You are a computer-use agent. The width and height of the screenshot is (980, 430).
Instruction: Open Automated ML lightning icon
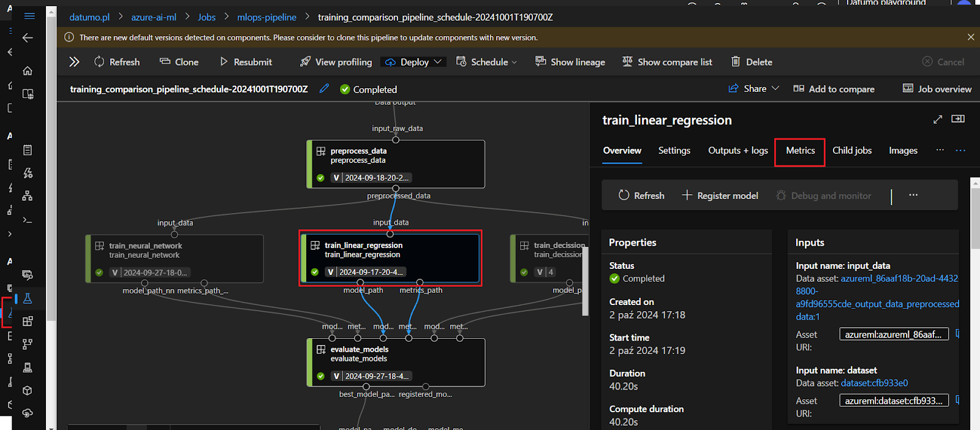click(28, 173)
